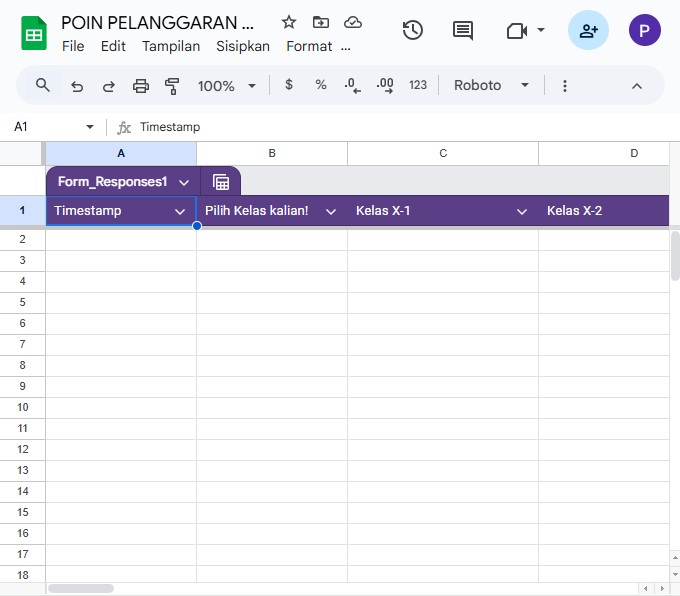Image resolution: width=680 pixels, height=596 pixels.
Task: Print the spreadsheet using printer icon
Action: click(x=141, y=86)
